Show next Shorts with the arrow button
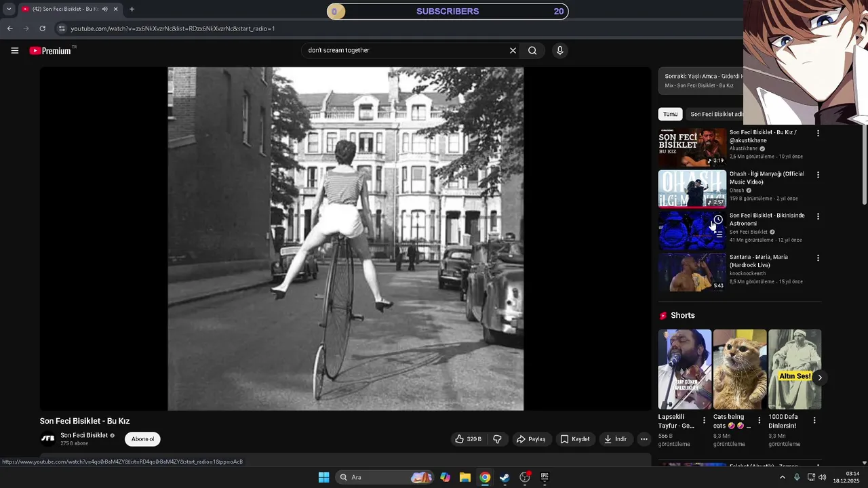The width and height of the screenshot is (868, 488). pyautogui.click(x=819, y=378)
